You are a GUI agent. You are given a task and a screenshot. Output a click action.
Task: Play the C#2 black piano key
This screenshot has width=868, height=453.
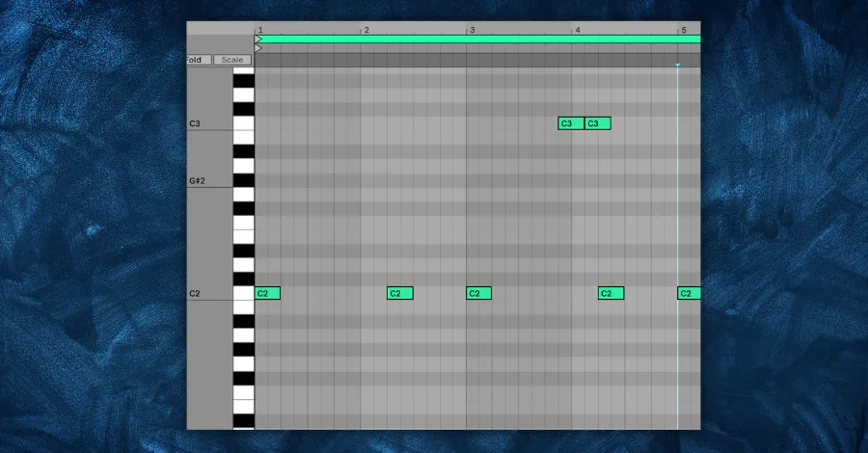pyautogui.click(x=244, y=279)
